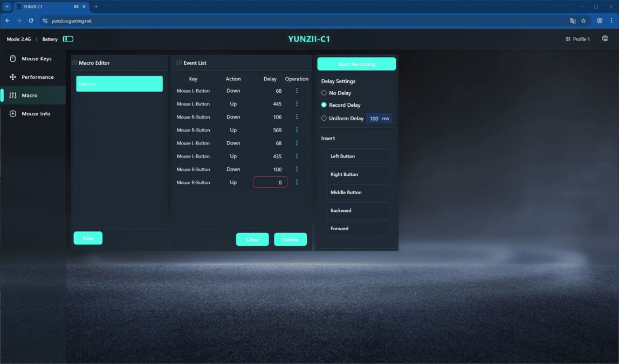The width and height of the screenshot is (619, 364).
Task: Open the browser translate icon
Action: pyautogui.click(x=573, y=21)
